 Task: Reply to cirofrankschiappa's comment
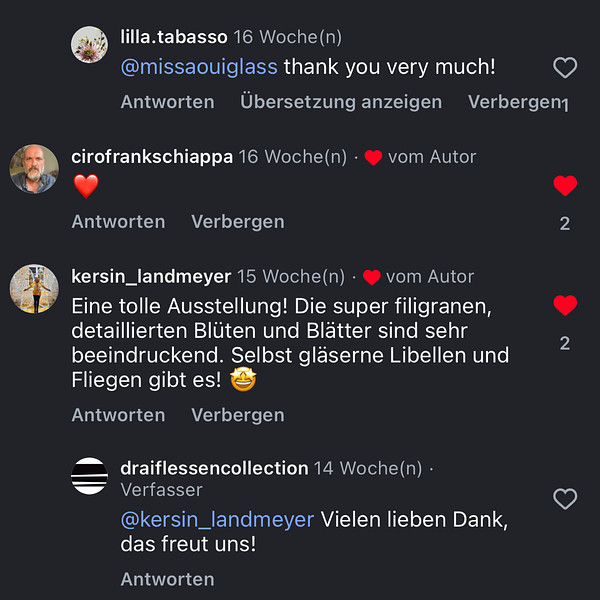coord(118,221)
